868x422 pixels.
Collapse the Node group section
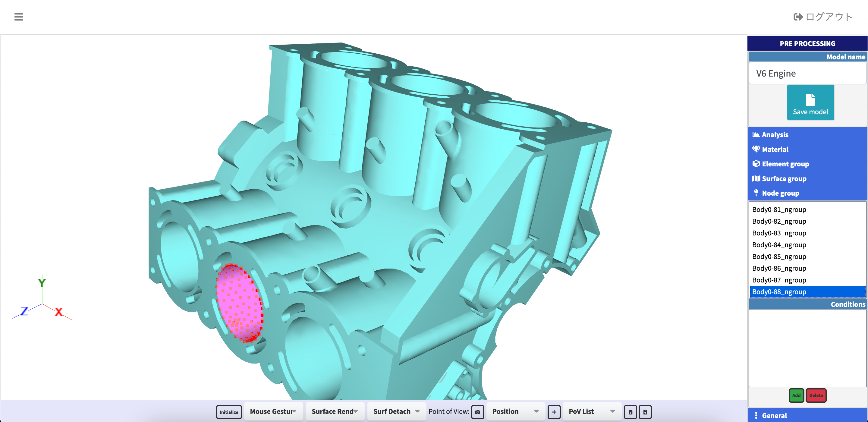point(780,193)
